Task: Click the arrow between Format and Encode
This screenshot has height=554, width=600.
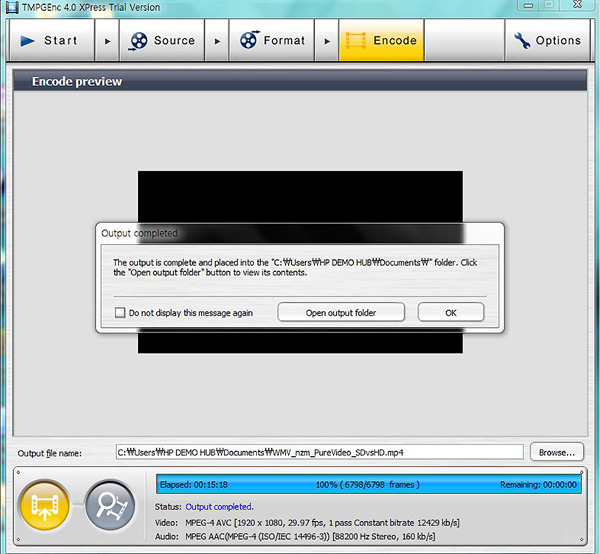Action: [x=327, y=41]
